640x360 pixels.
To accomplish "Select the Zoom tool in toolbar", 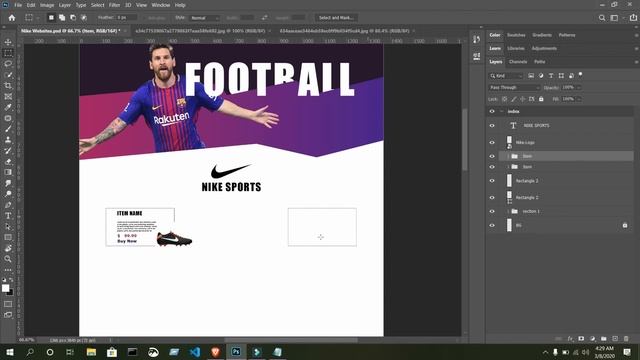I will [x=8, y=259].
